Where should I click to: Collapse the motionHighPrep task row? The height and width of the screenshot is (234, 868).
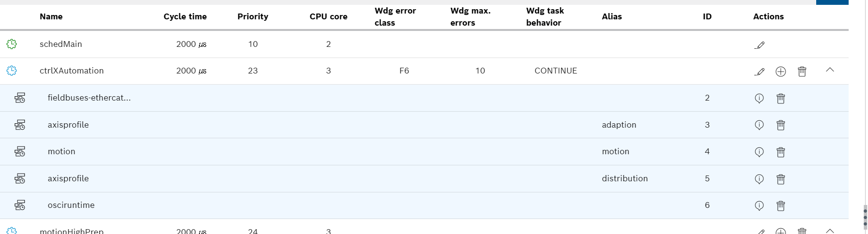(830, 231)
